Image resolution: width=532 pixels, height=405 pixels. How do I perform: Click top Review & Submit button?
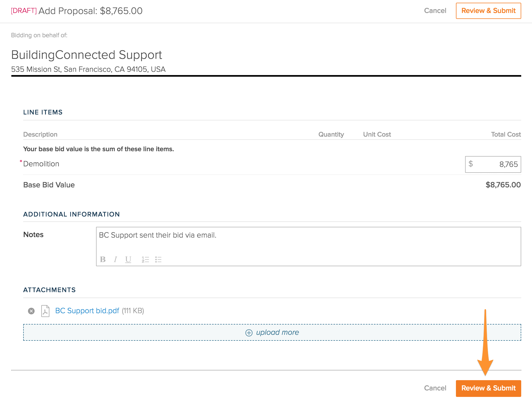click(488, 11)
